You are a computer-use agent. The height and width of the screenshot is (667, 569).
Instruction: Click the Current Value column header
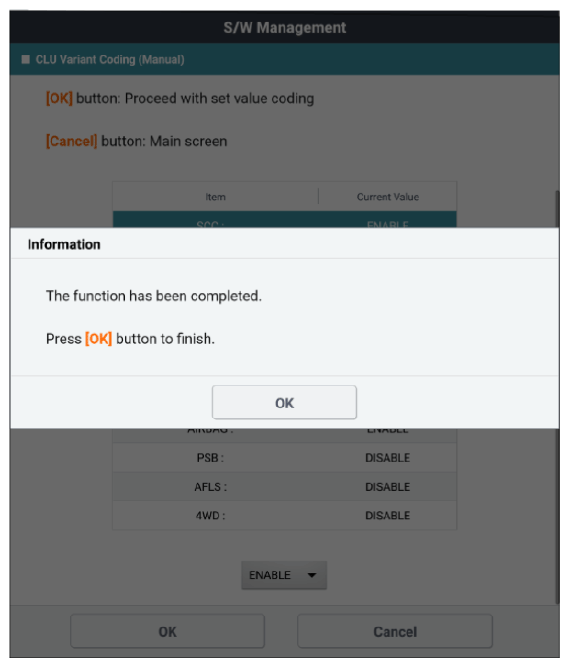pos(387,197)
